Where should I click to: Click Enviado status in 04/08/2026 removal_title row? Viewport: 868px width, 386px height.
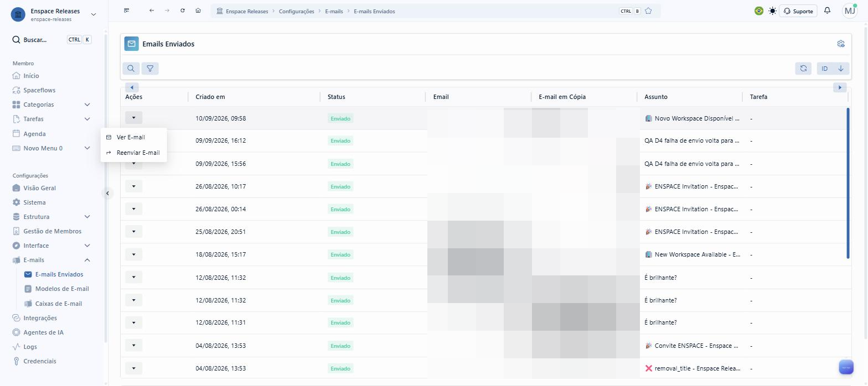coord(340,368)
